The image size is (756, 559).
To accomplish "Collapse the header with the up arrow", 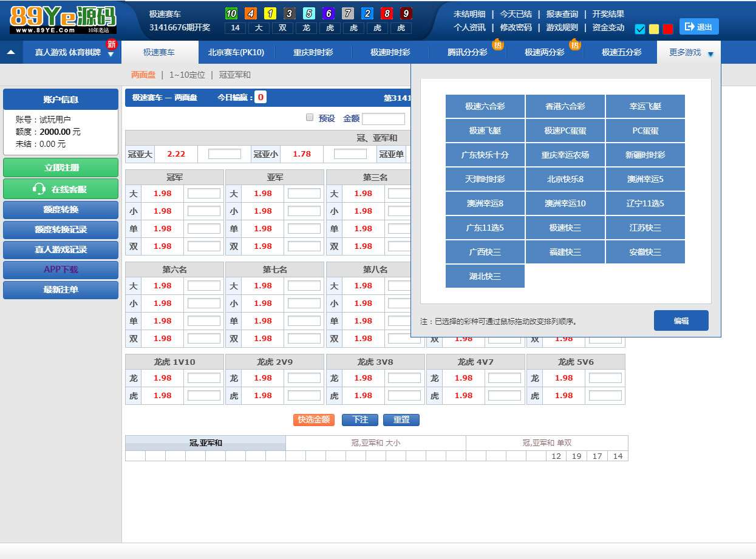I will [11, 52].
